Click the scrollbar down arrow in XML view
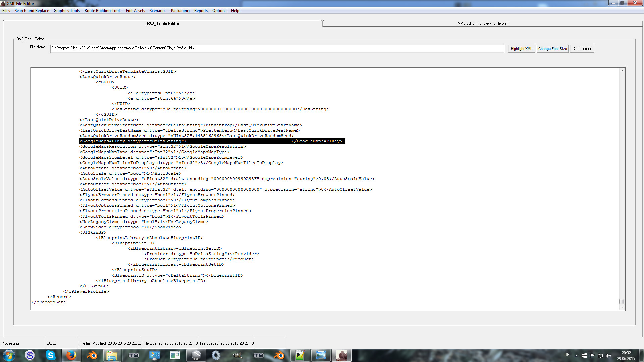Image resolution: width=644 pixels, height=362 pixels. [x=622, y=307]
